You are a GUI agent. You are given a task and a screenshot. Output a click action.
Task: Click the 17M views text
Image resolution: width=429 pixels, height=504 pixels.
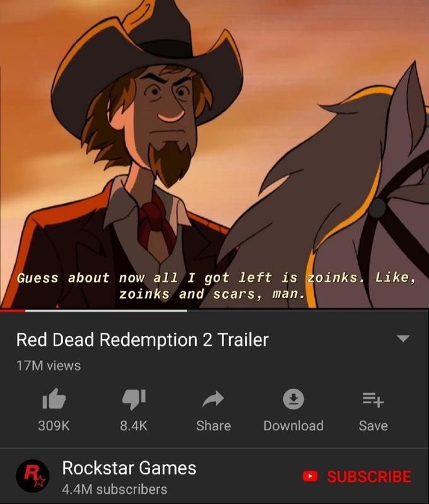click(49, 366)
